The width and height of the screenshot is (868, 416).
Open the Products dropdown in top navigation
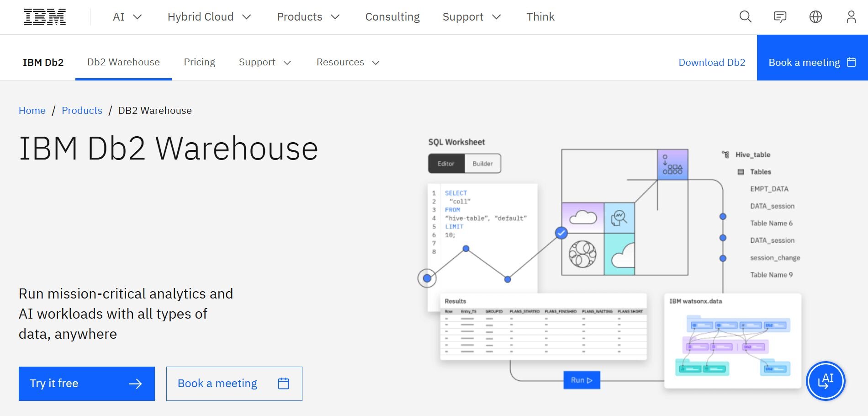(308, 17)
